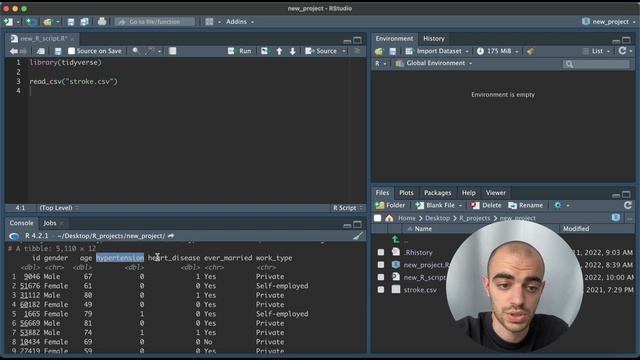The width and height of the screenshot is (640, 360).
Task: Open the Addins dropdown
Action: [240, 22]
